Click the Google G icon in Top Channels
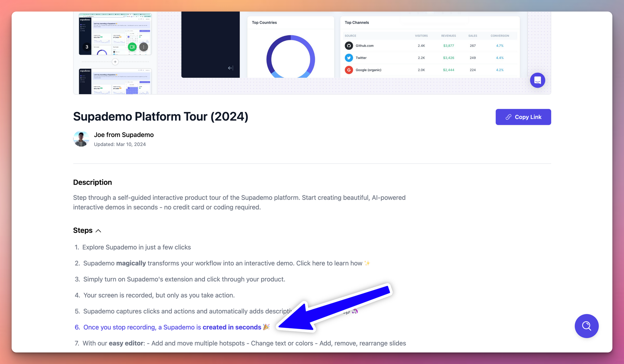 click(x=349, y=70)
